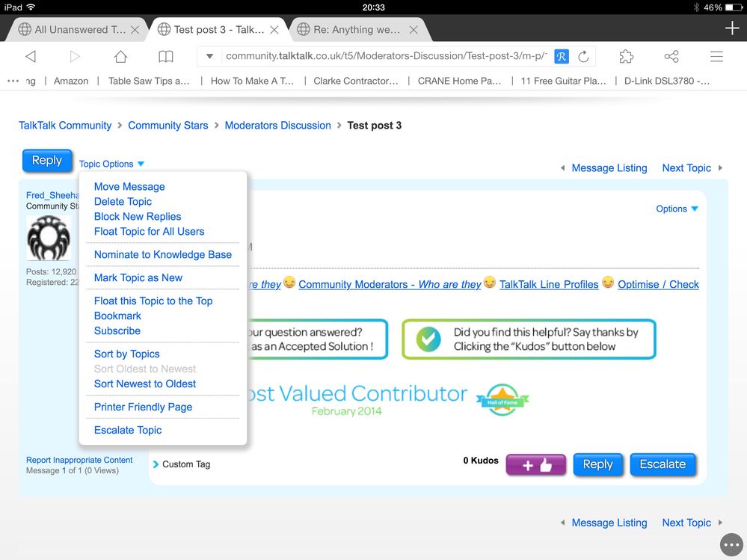Tap the share icon in toolbar

[x=671, y=57]
